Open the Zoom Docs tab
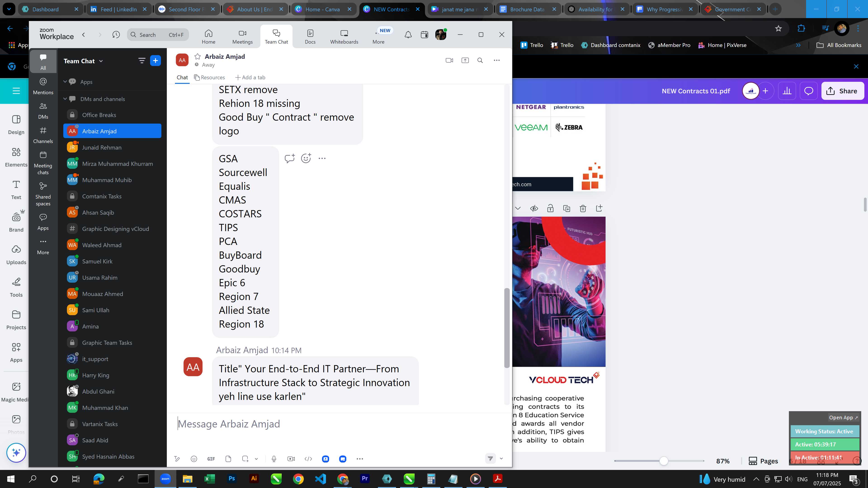 point(310,37)
